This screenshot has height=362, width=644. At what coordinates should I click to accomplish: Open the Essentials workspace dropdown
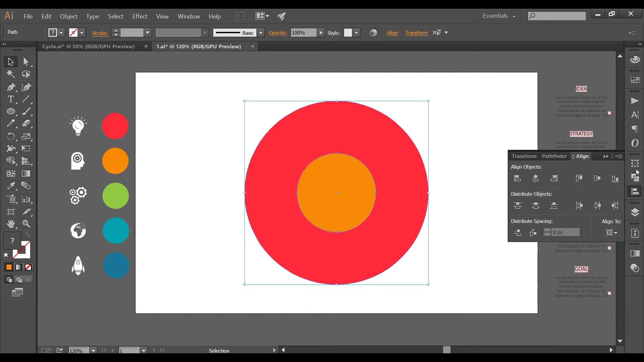[x=499, y=16]
